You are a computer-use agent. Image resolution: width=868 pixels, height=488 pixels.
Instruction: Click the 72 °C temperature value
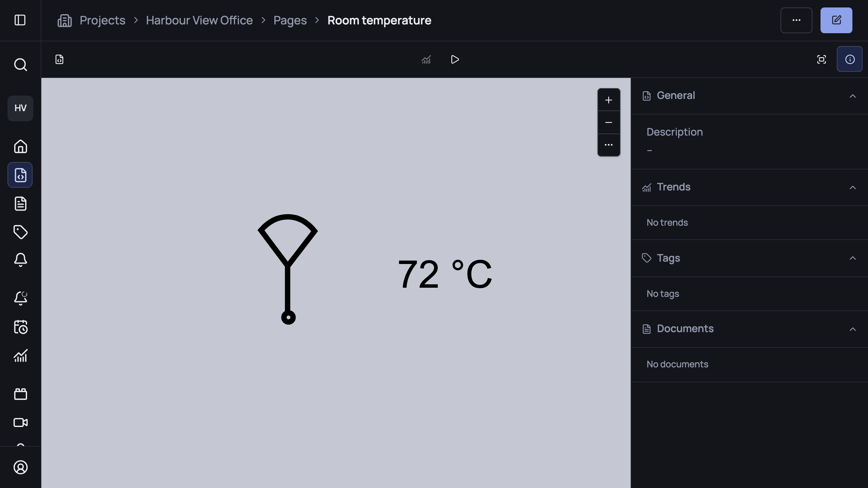[445, 274]
